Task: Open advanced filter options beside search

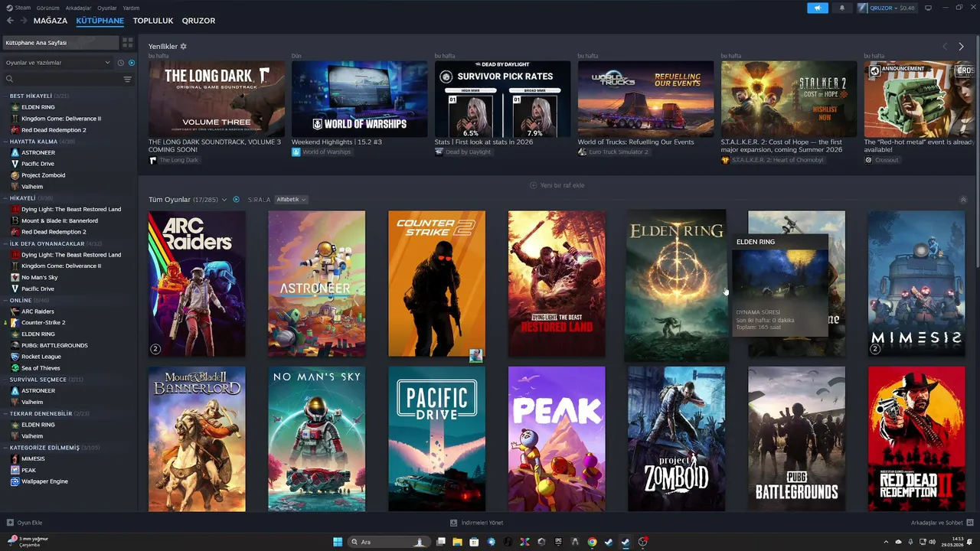Action: click(128, 79)
